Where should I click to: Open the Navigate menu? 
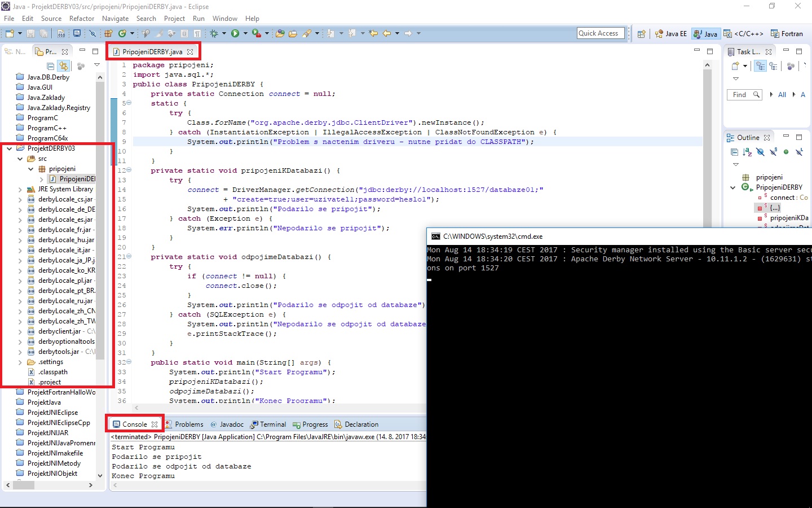[115, 19]
